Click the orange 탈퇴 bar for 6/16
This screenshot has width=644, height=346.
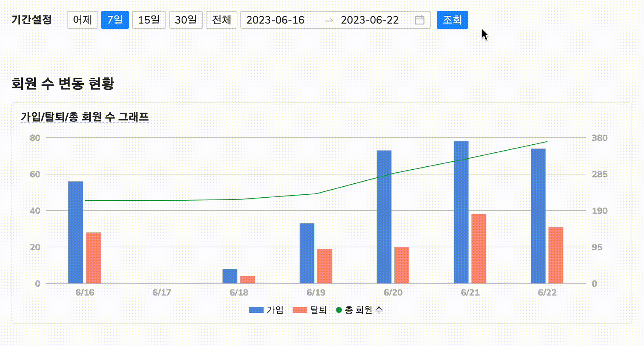[93, 258]
